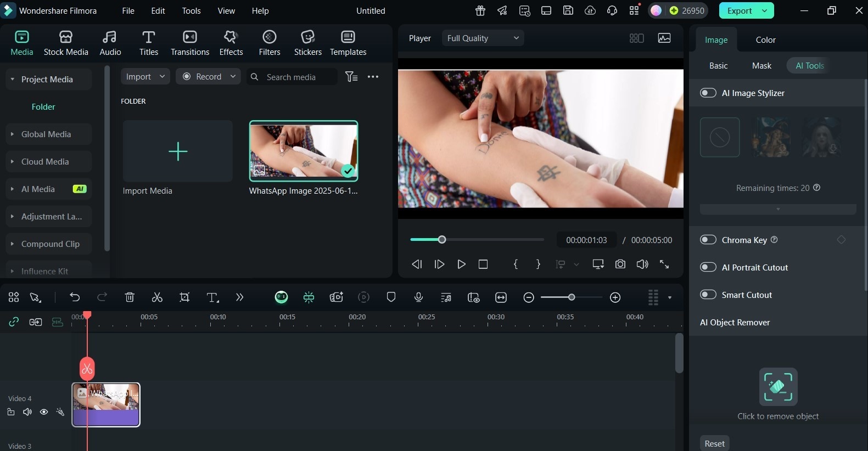Click the filter sort media icon
868x451 pixels.
[351, 77]
